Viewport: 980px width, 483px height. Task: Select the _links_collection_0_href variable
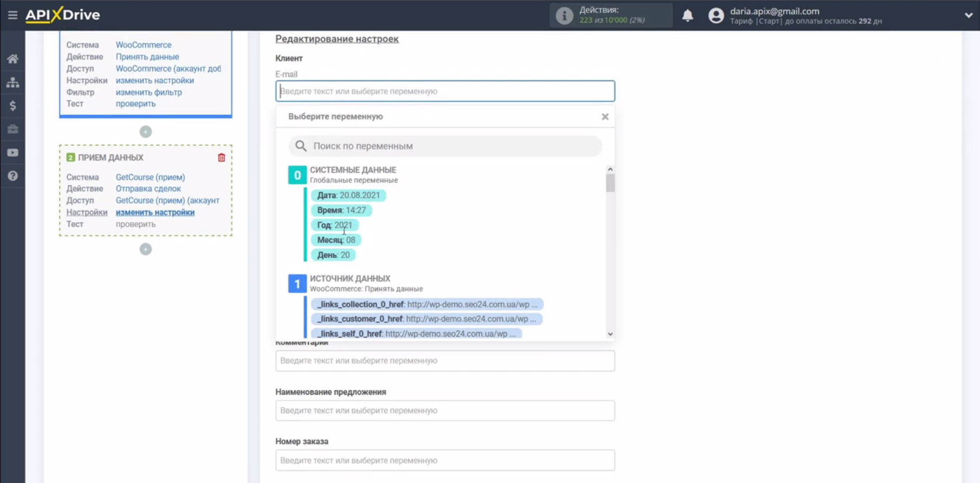coord(427,304)
